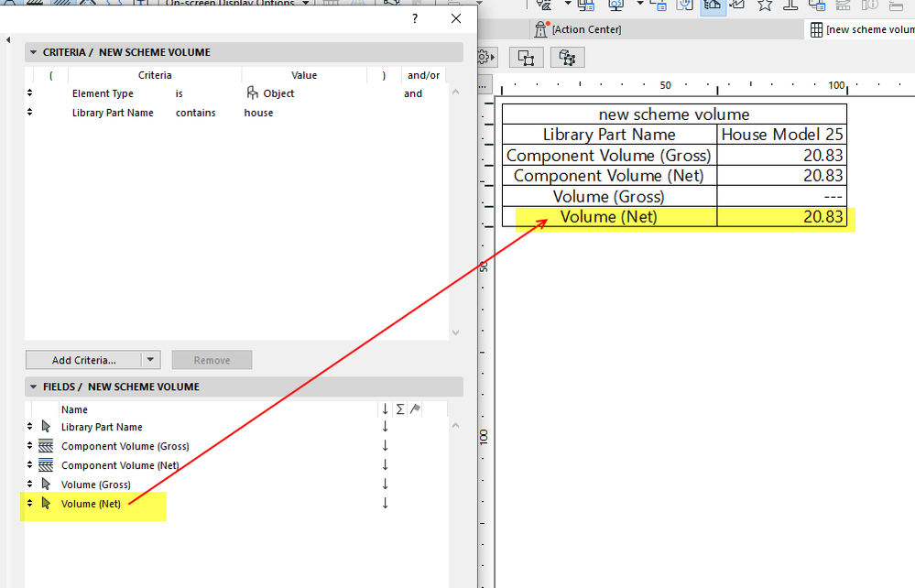Click the fields list scroll-up arrow

click(x=456, y=425)
